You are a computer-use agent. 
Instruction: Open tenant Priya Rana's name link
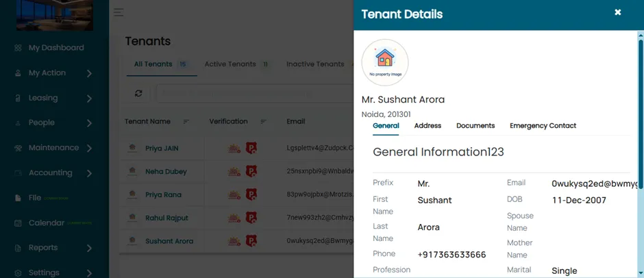coord(163,194)
